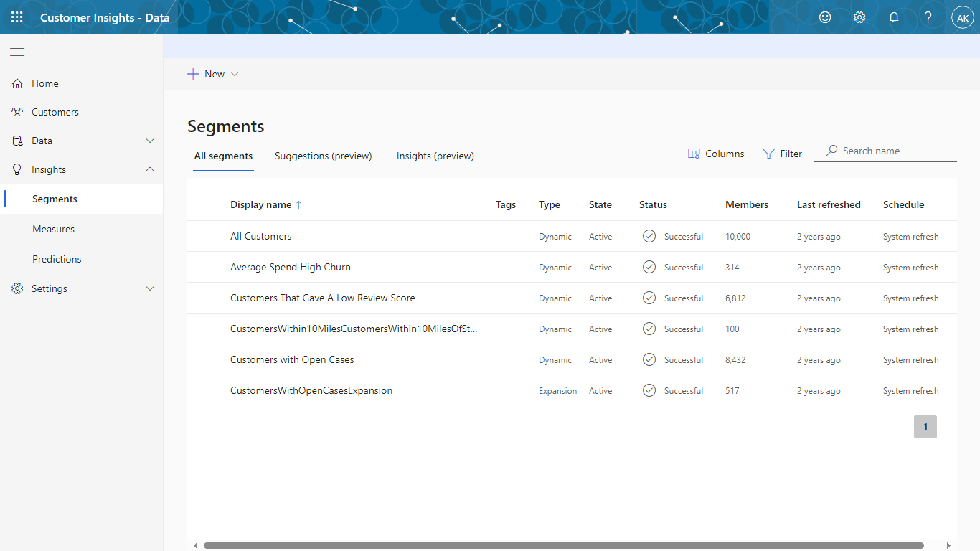Click the Columns button

tap(716, 154)
